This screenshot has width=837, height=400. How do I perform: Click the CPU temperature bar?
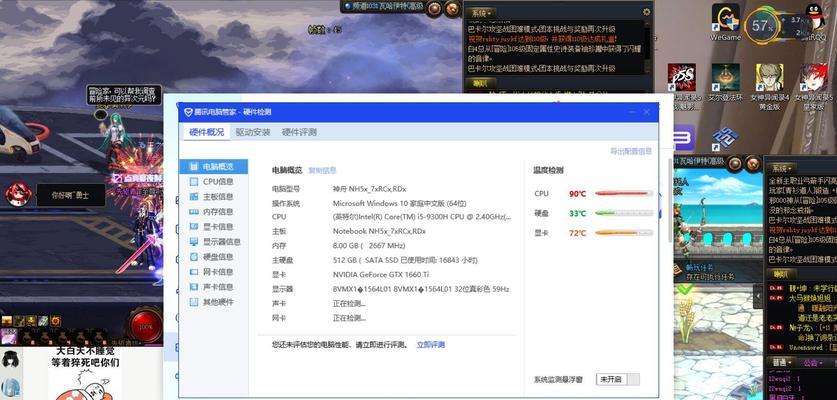pyautogui.click(x=624, y=193)
